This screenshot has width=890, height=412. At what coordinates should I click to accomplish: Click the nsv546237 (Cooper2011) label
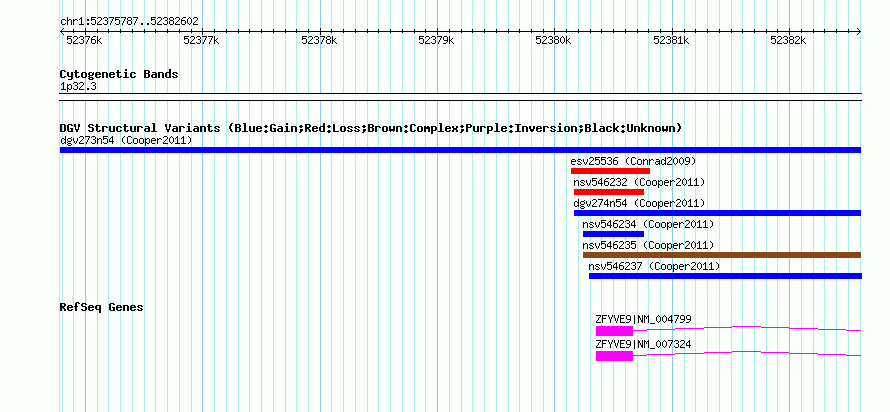pyautogui.click(x=654, y=266)
